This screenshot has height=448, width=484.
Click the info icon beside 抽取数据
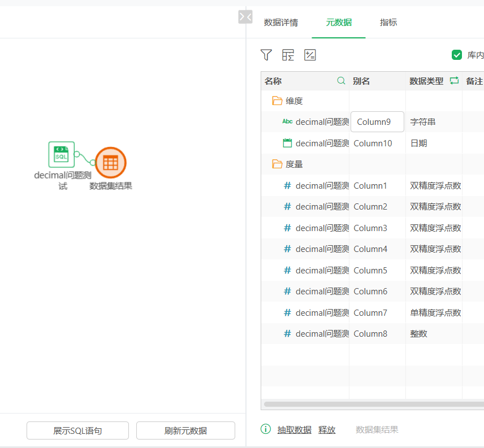[266, 429]
